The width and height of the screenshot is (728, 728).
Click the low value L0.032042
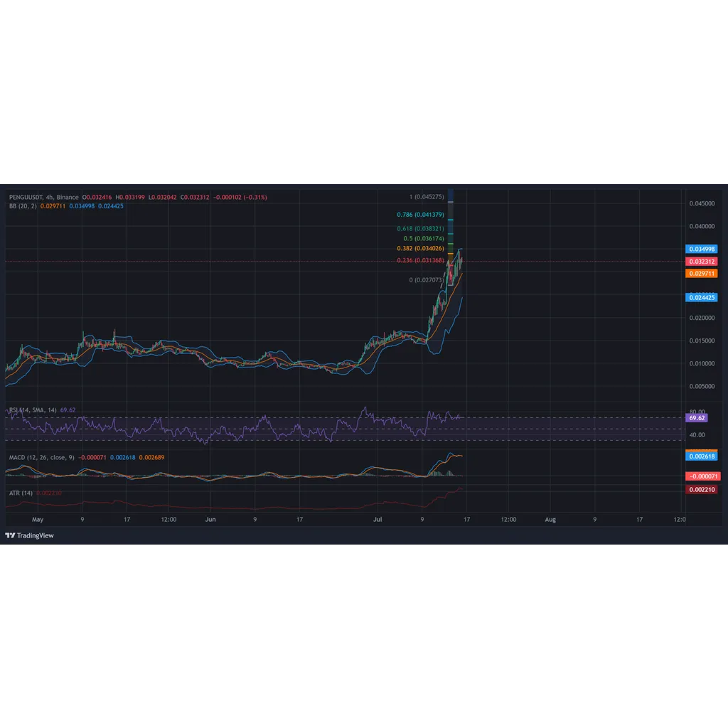163,198
